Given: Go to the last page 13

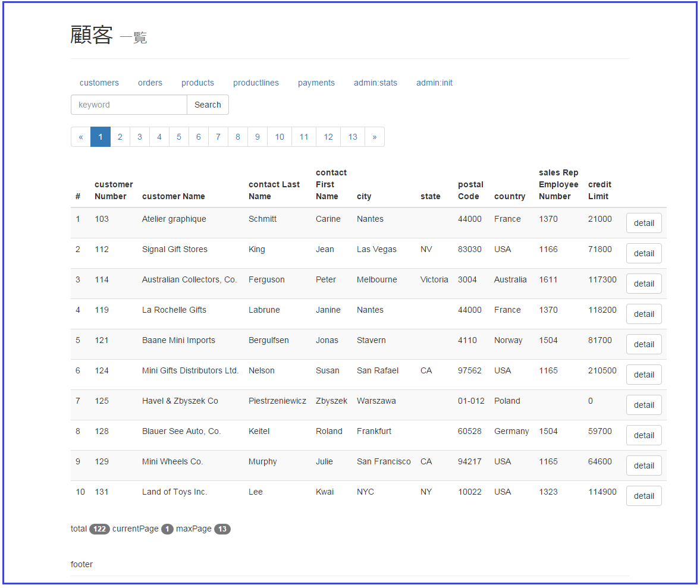Looking at the screenshot, I should [x=352, y=136].
